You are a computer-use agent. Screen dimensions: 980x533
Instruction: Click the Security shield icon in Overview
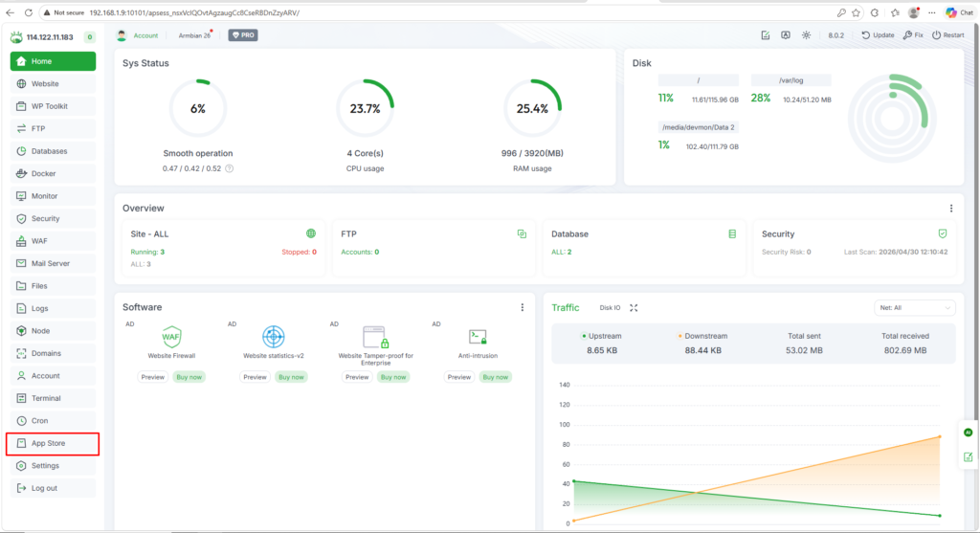click(943, 233)
